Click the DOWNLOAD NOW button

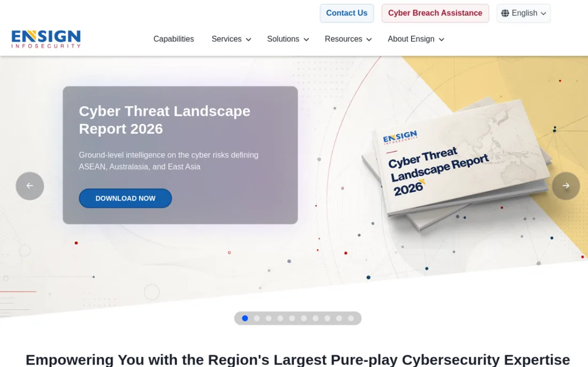(x=125, y=198)
